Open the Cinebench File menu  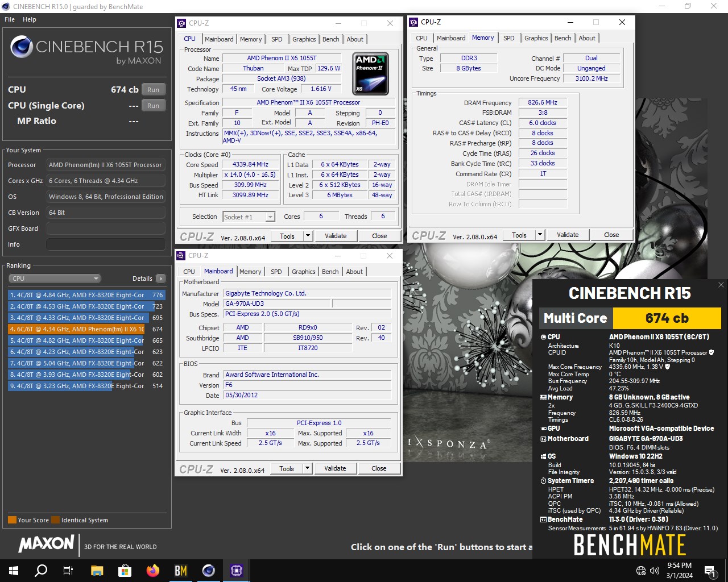click(10, 19)
